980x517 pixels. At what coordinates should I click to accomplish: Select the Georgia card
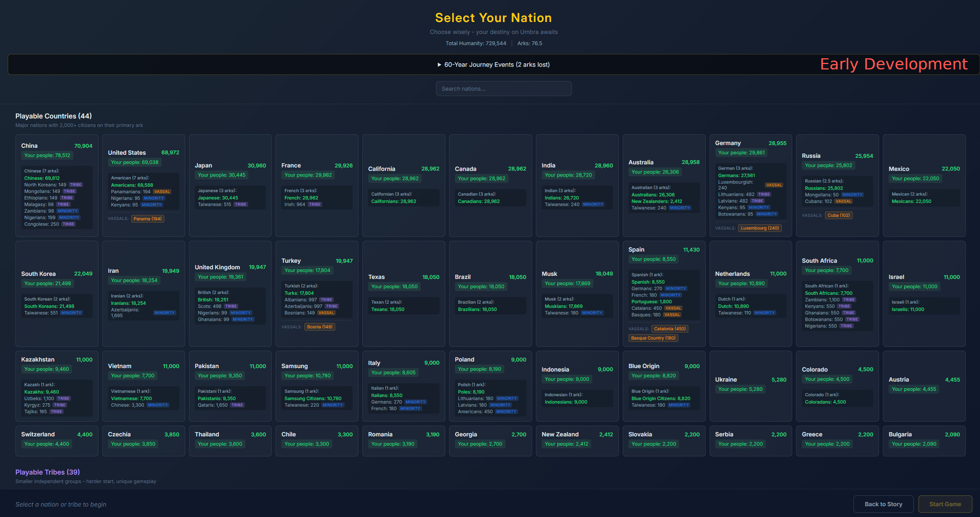pyautogui.click(x=490, y=441)
